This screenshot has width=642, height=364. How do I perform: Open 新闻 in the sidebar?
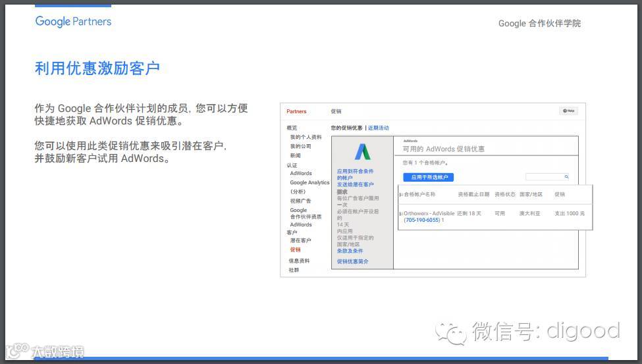coord(295,155)
